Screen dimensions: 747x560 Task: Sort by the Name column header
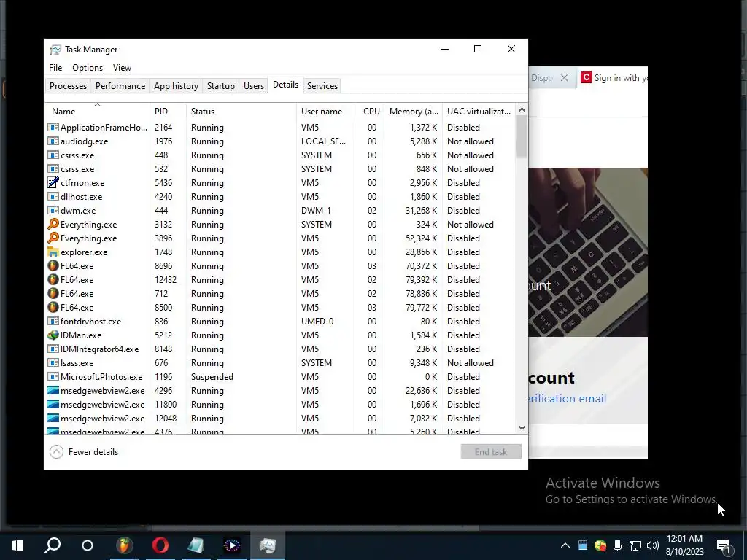[97, 111]
